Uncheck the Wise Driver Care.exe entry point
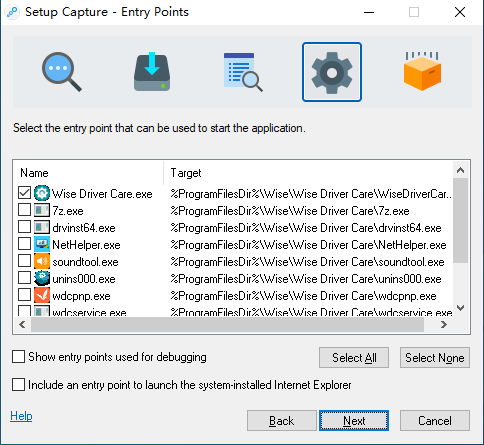 pyautogui.click(x=24, y=193)
